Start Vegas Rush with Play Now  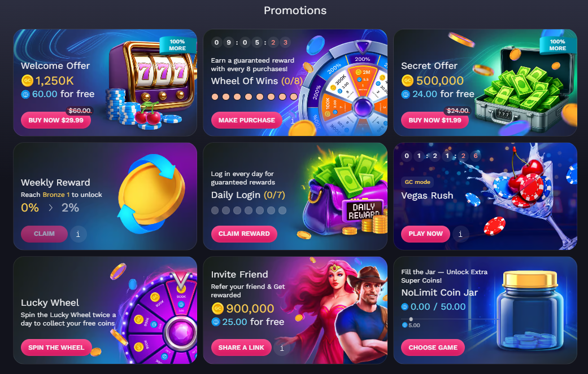426,234
